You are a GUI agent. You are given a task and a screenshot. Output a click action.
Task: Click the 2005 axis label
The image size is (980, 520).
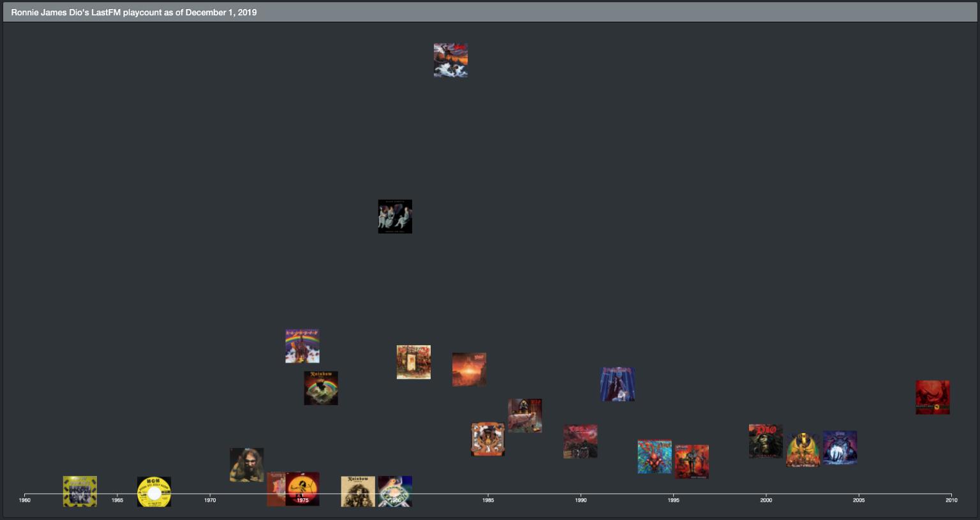point(859,500)
